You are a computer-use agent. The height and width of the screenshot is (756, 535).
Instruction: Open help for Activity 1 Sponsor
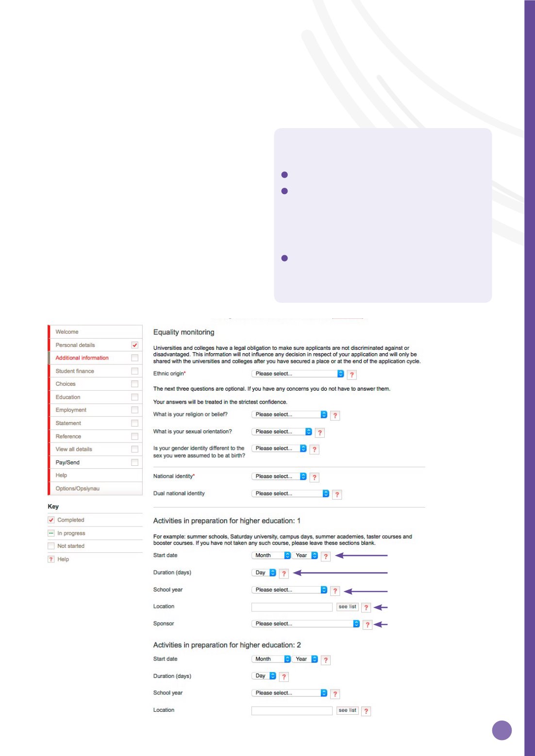[x=368, y=625]
